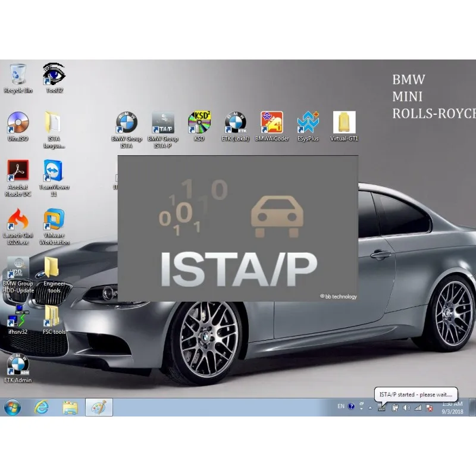Open Acrobat Reader DC shortcut
This screenshot has height=476, width=476.
point(18,178)
